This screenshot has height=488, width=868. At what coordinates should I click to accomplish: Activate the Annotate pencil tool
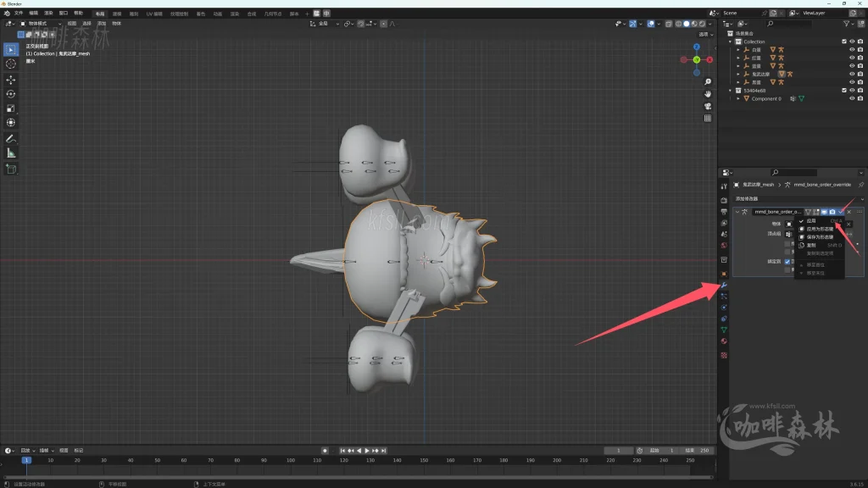click(11, 138)
